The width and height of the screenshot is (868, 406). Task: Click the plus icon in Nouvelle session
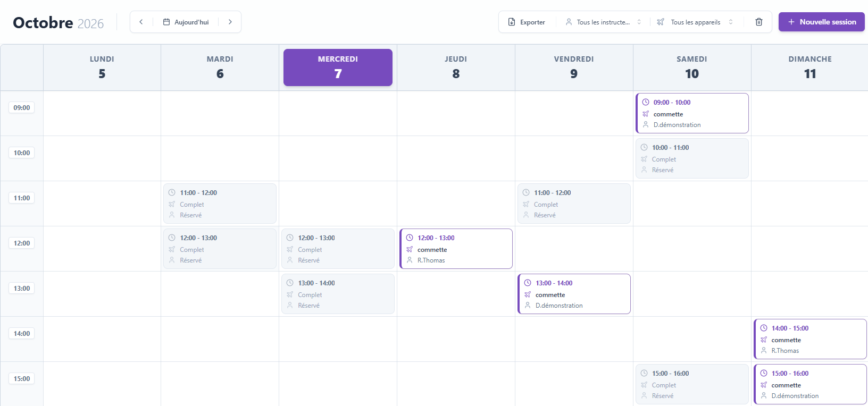(x=791, y=22)
